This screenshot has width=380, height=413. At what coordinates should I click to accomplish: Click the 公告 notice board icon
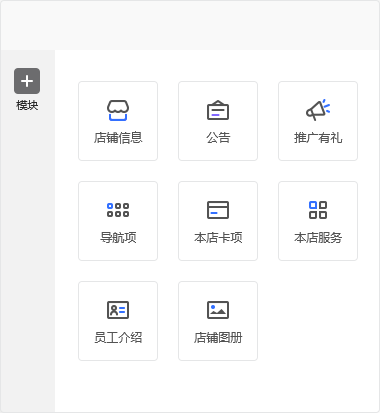(x=218, y=110)
